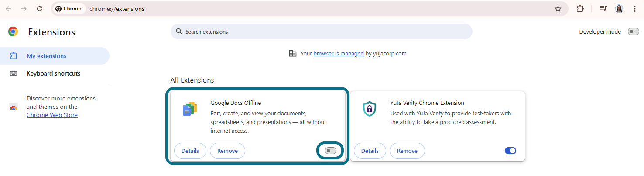
Task: Disable the YuJa Verity Chrome Extension
Action: 510,151
